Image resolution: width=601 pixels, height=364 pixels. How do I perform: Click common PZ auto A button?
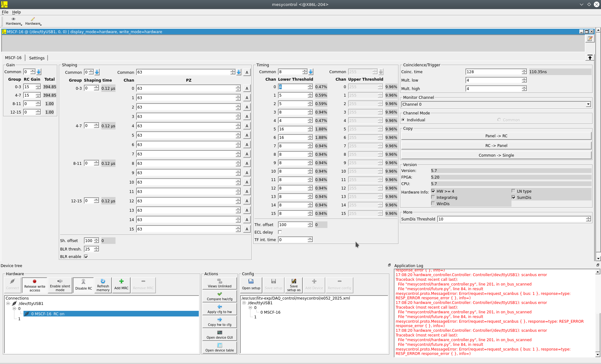pyautogui.click(x=247, y=72)
